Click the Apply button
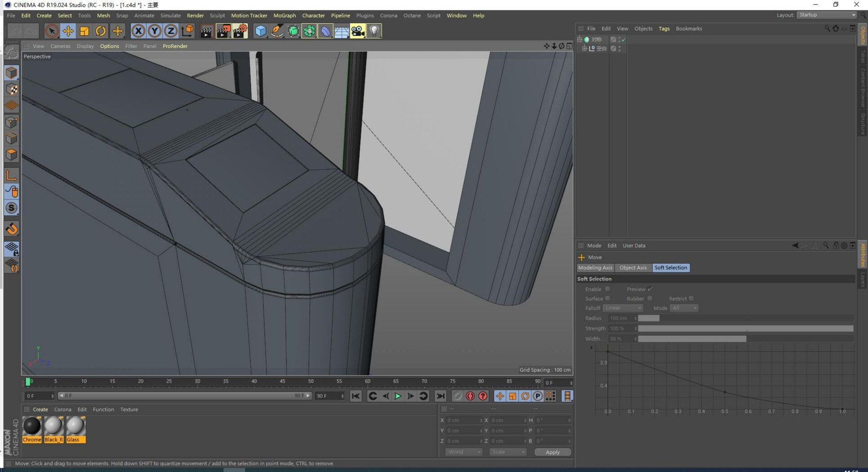This screenshot has width=868, height=472. pyautogui.click(x=552, y=452)
